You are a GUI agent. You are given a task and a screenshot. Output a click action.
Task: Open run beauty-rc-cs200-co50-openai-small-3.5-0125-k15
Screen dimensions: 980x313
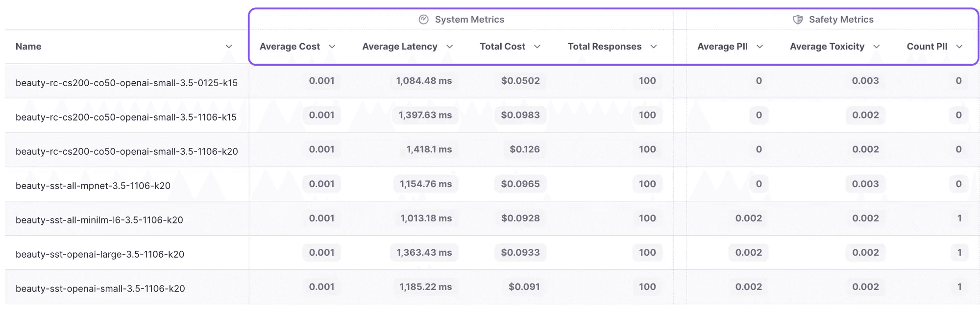(x=126, y=83)
